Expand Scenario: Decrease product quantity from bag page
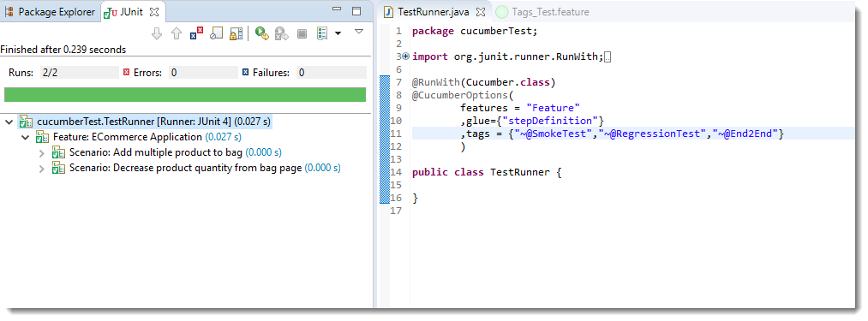Image resolution: width=868 pixels, height=321 pixels. point(41,168)
